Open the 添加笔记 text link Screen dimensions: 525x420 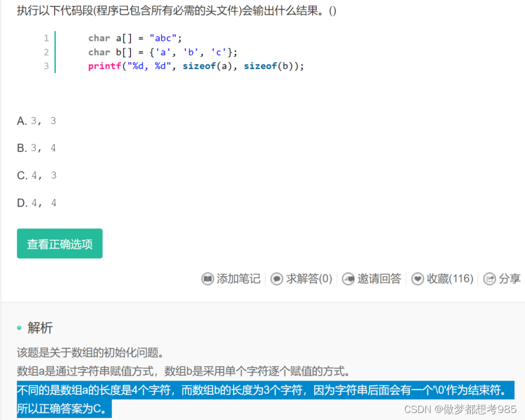pos(238,279)
